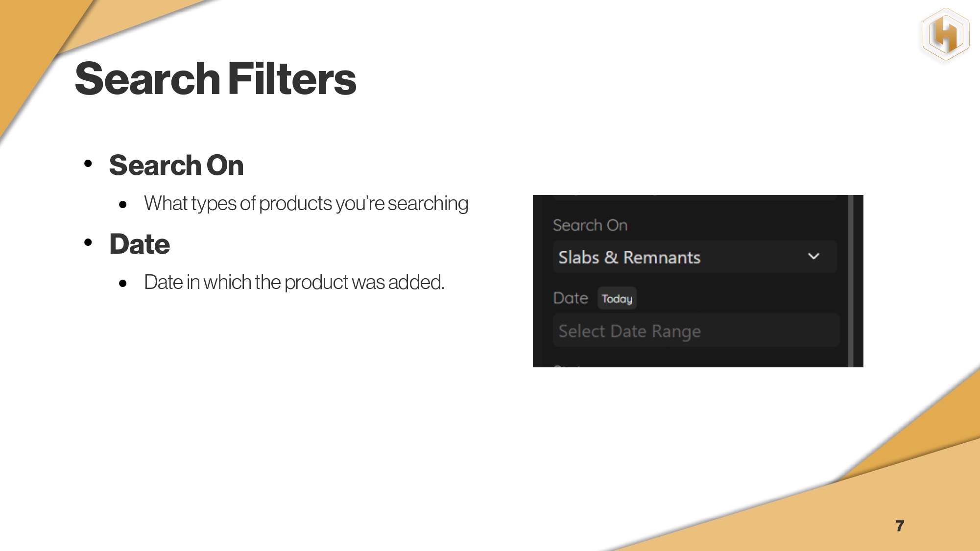Click the slide page number 7

(x=900, y=526)
